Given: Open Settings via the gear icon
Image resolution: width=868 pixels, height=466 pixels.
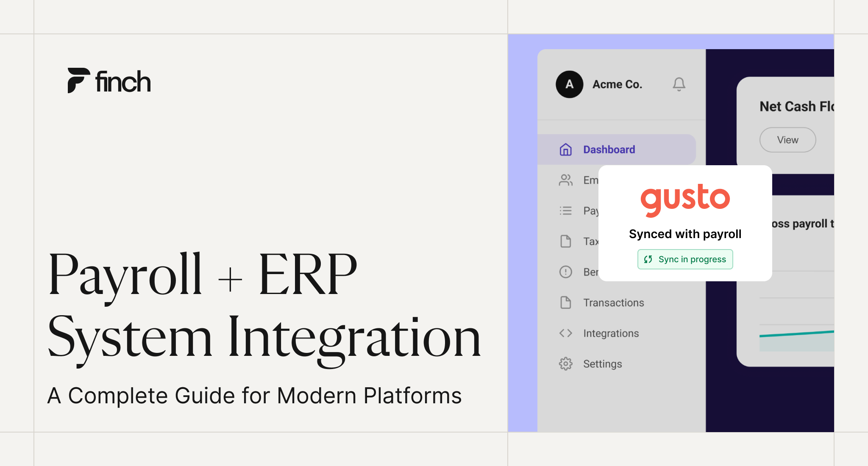Looking at the screenshot, I should click(565, 364).
